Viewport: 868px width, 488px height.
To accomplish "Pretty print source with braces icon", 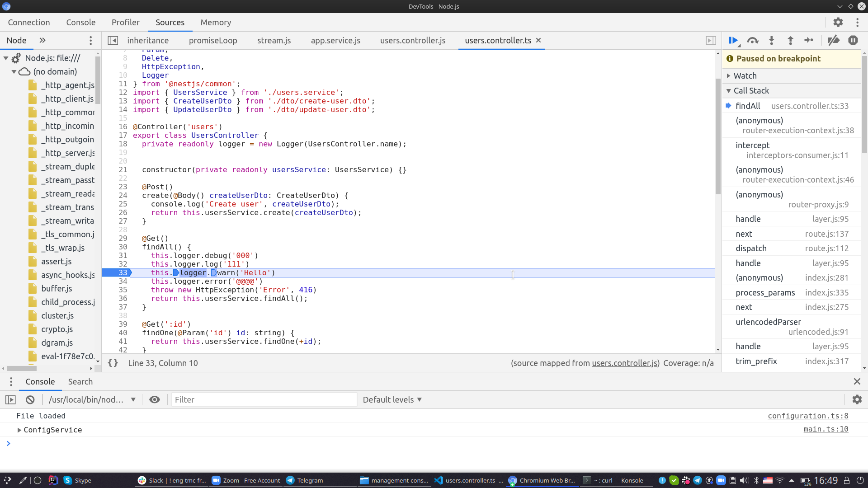I will 113,363.
